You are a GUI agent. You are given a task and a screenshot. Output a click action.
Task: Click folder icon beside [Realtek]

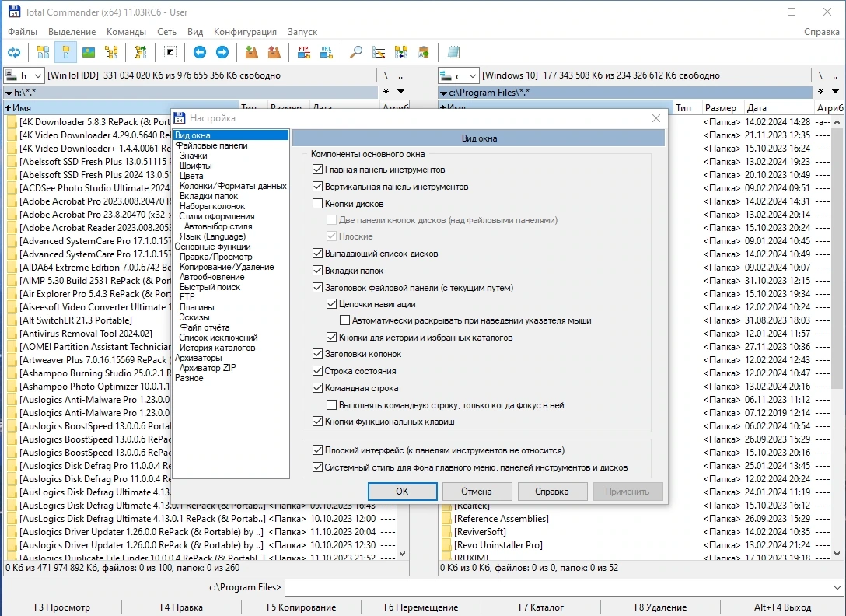446,506
